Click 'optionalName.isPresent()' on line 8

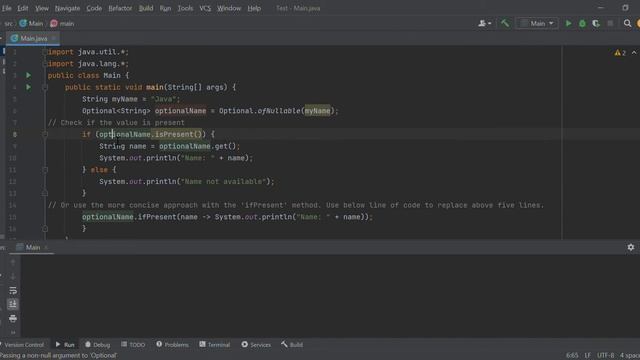tap(151, 134)
